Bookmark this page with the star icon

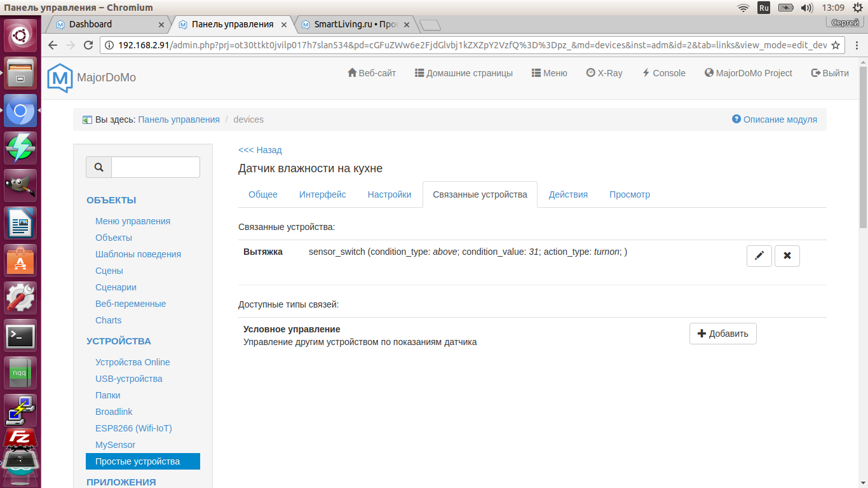836,45
